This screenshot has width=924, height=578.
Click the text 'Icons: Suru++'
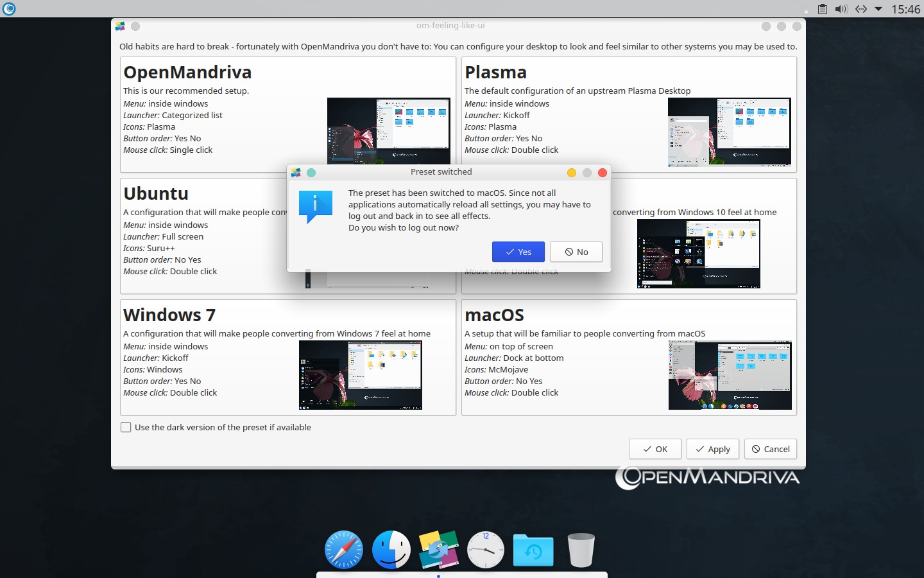point(149,248)
